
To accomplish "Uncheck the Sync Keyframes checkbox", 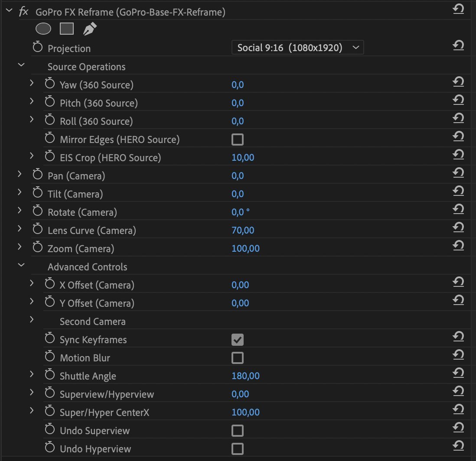I will click(x=238, y=340).
